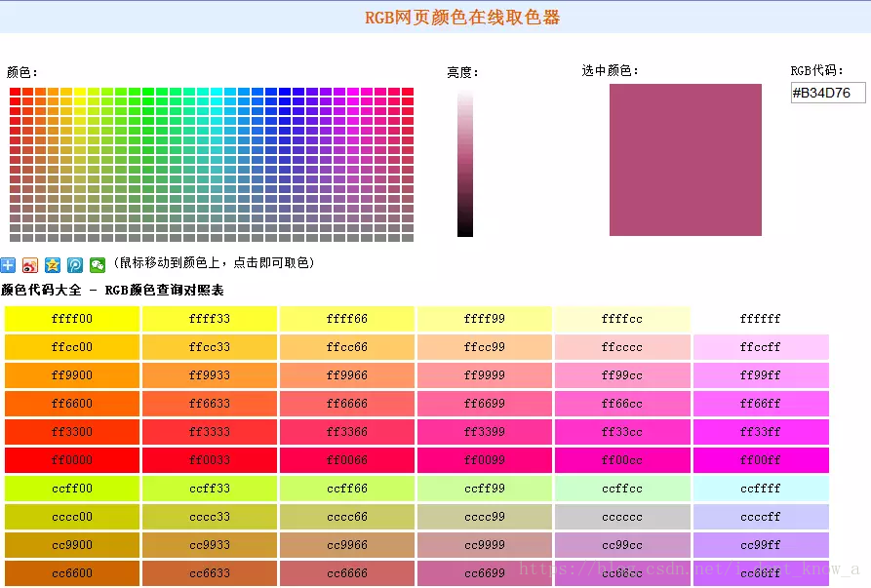Viewport: 871px width, 588px height.
Task: Select the ff3399 swatch
Action: [485, 432]
